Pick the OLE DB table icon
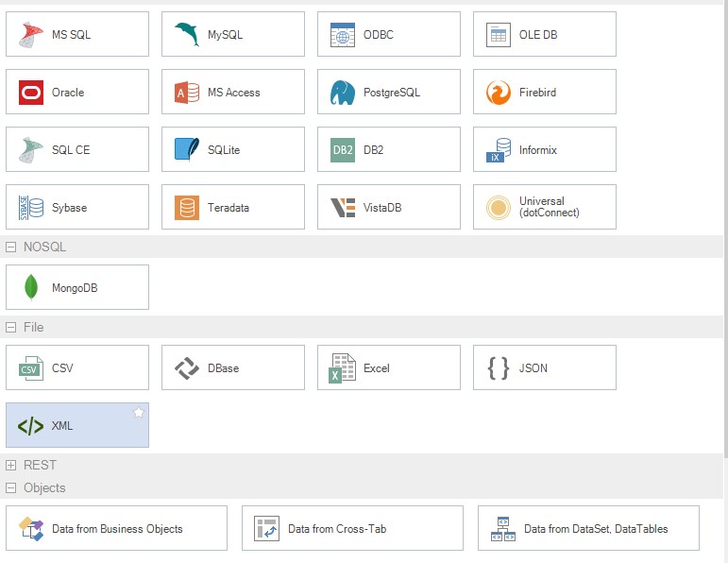 499,35
